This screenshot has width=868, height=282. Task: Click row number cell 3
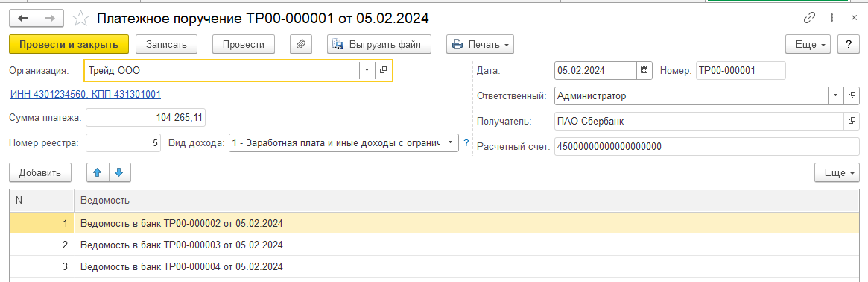click(x=42, y=266)
